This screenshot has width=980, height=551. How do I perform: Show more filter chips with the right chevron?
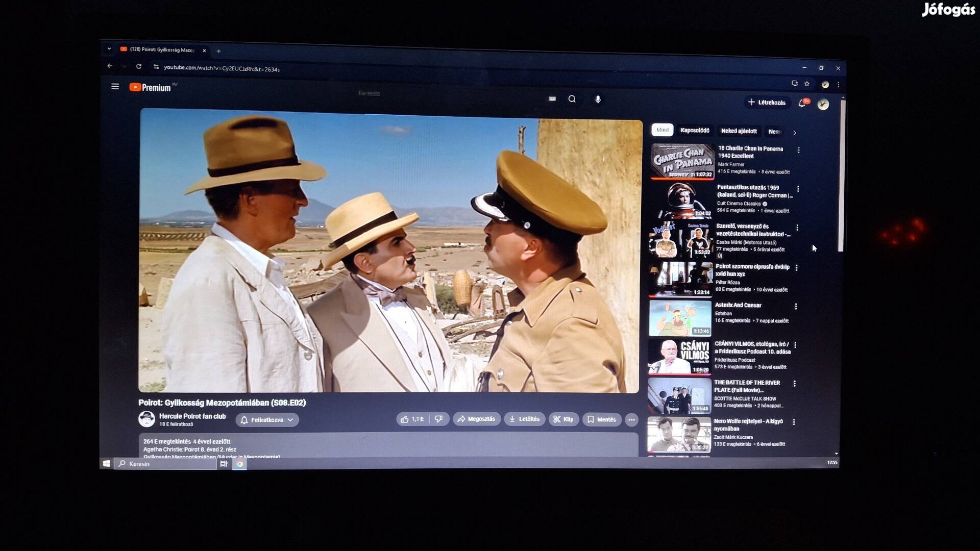pos(794,133)
